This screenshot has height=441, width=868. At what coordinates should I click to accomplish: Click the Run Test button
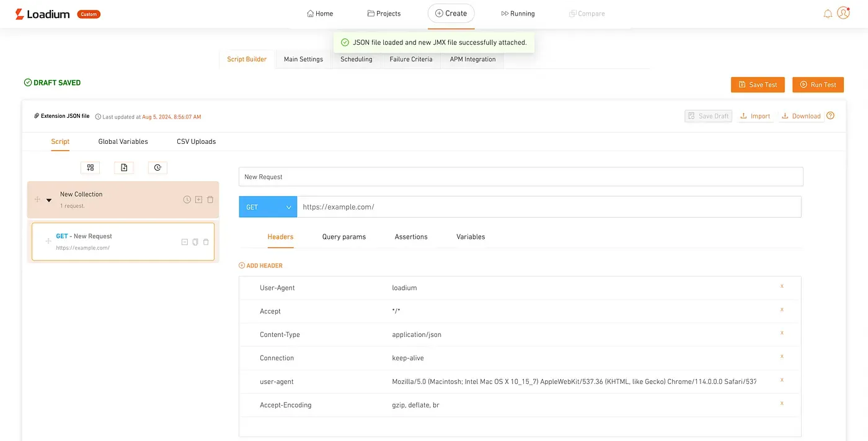pos(818,85)
